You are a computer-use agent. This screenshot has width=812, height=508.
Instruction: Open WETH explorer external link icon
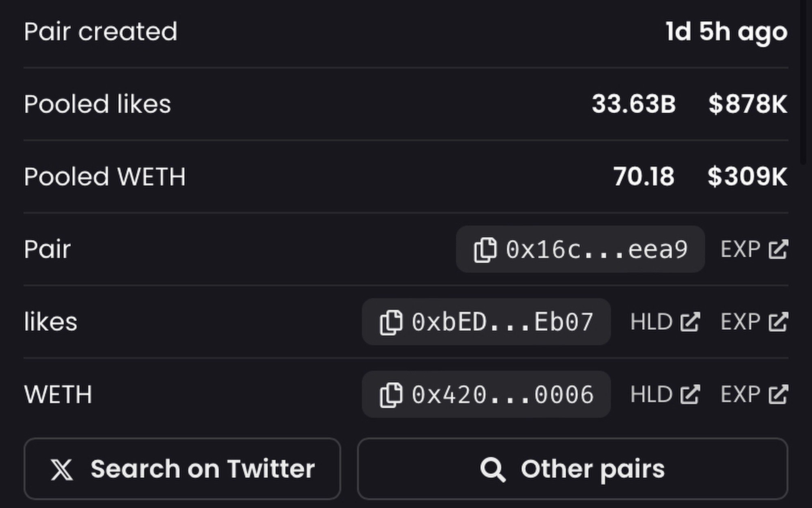pyautogui.click(x=778, y=394)
